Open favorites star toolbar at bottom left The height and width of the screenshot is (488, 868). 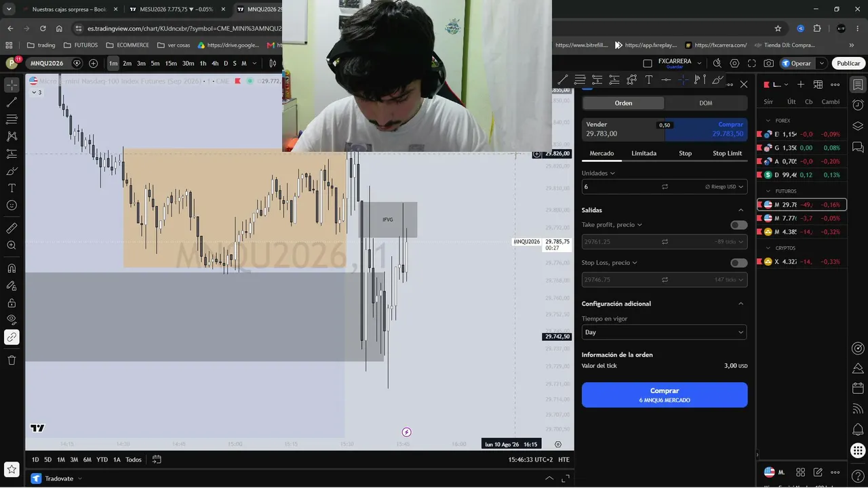pos(12,469)
